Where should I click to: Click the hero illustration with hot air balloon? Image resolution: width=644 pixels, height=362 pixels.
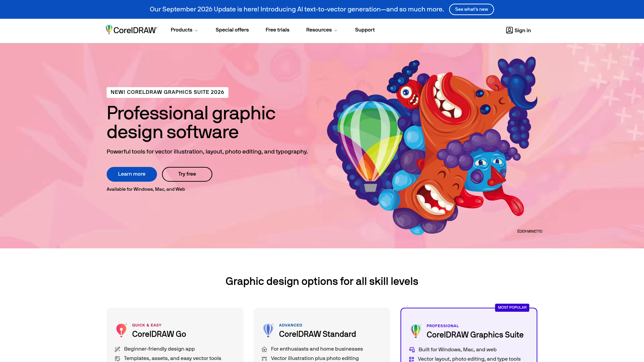[432, 146]
